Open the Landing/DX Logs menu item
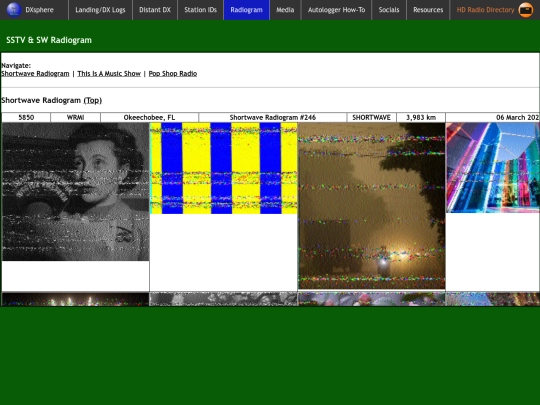540x405 pixels. [100, 10]
